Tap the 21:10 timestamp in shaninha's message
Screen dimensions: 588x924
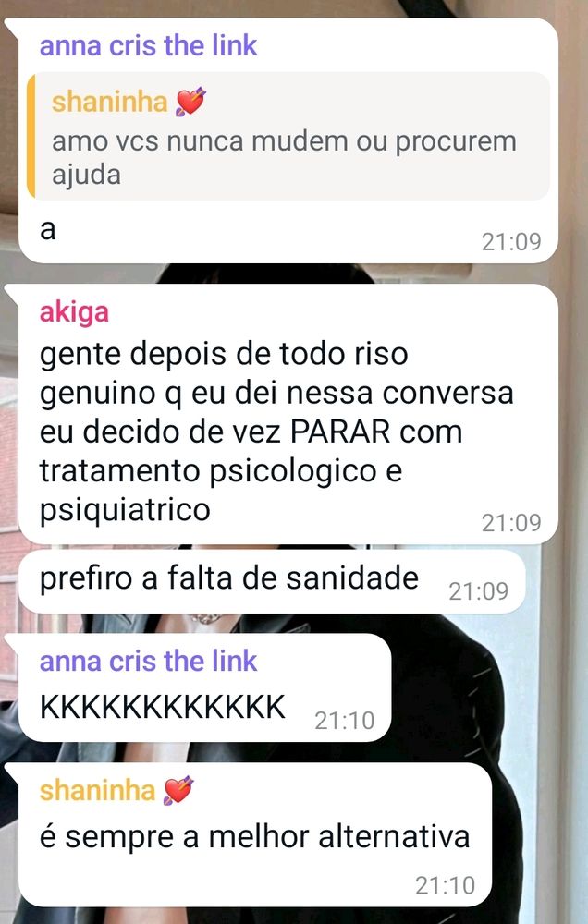point(445,885)
